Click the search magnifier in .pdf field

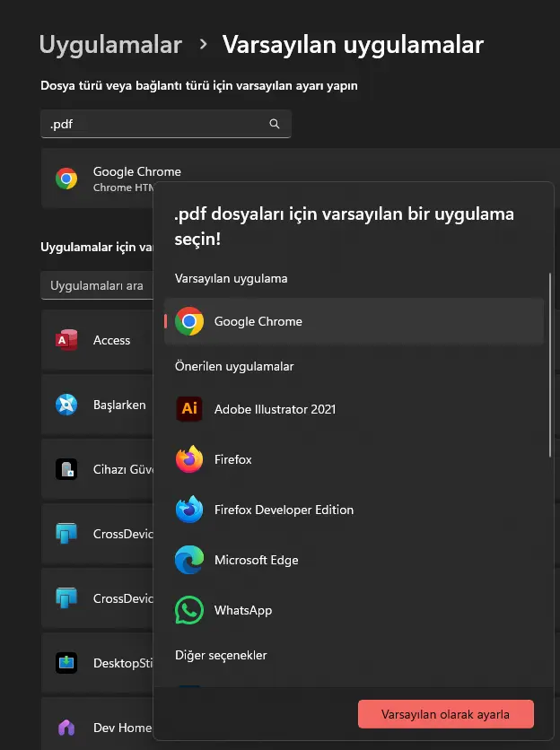coord(275,124)
